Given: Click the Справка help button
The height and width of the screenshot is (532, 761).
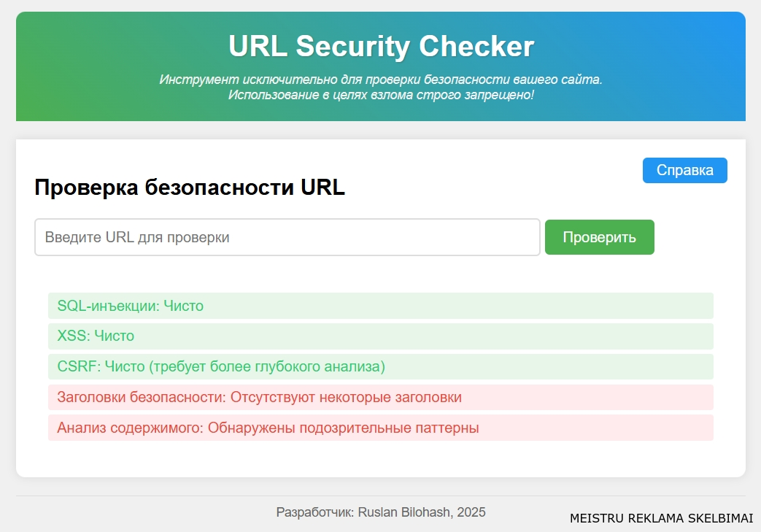Looking at the screenshot, I should [x=684, y=170].
